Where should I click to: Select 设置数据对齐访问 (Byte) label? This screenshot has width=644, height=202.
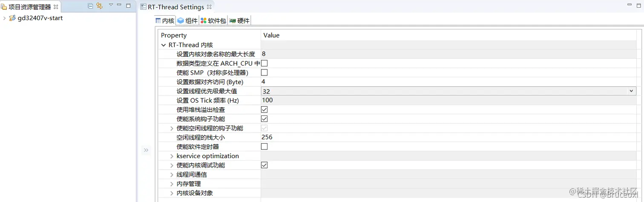click(x=210, y=82)
